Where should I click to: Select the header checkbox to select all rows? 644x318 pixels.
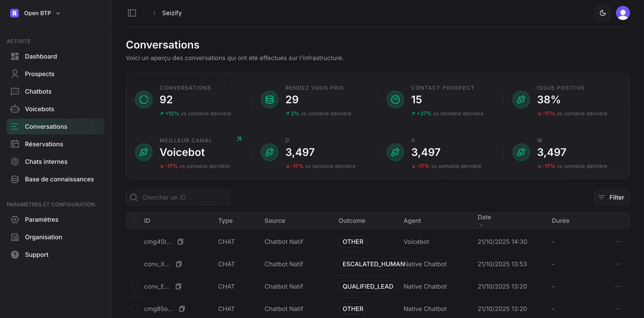[135, 220]
